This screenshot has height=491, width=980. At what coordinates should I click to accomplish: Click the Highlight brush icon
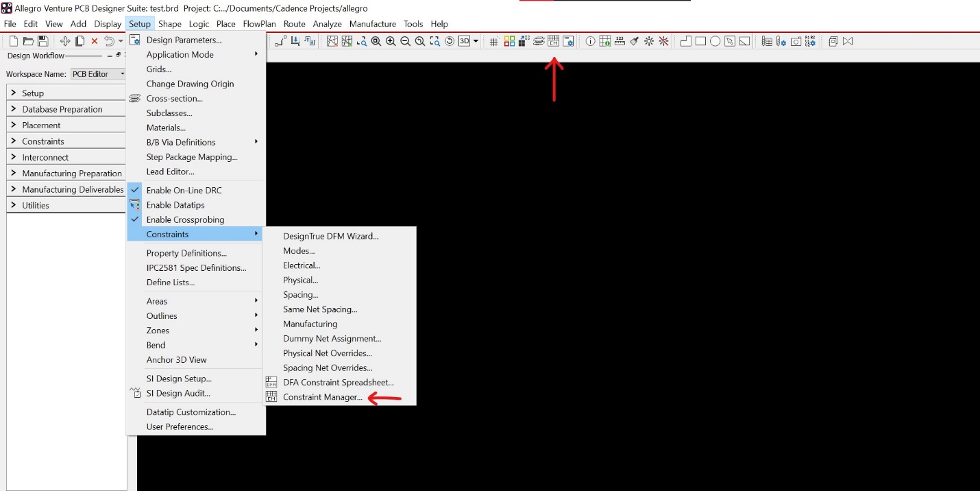[x=634, y=41]
